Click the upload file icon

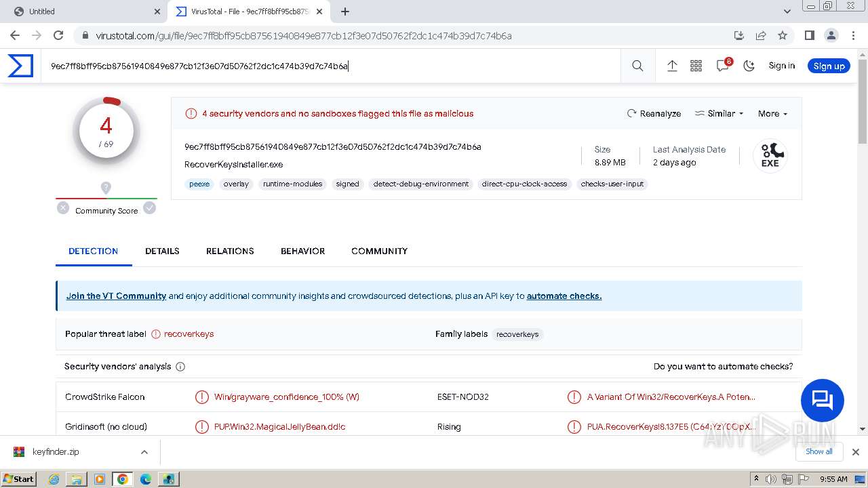(672, 66)
